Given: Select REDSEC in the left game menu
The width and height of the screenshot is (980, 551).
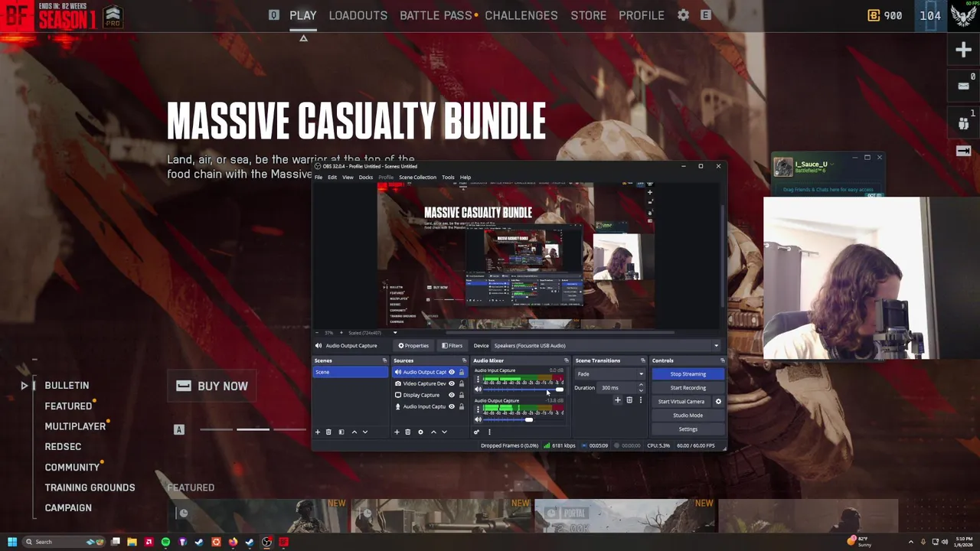Looking at the screenshot, I should point(63,447).
